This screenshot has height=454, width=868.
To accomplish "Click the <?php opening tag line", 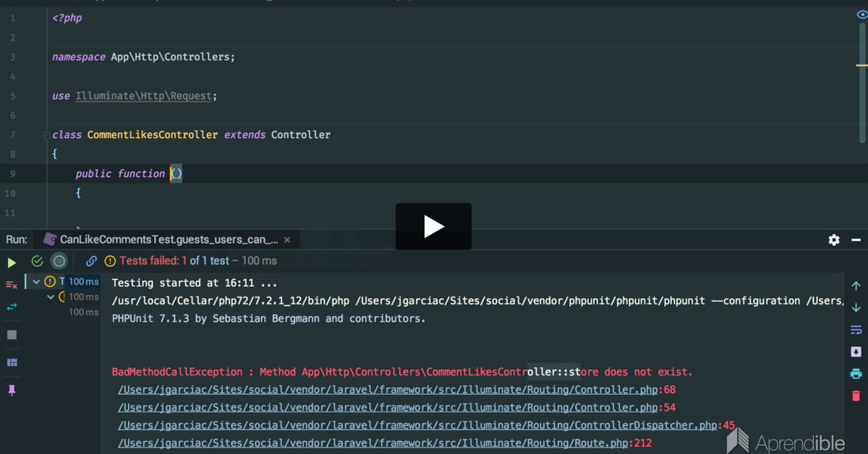I will [67, 18].
